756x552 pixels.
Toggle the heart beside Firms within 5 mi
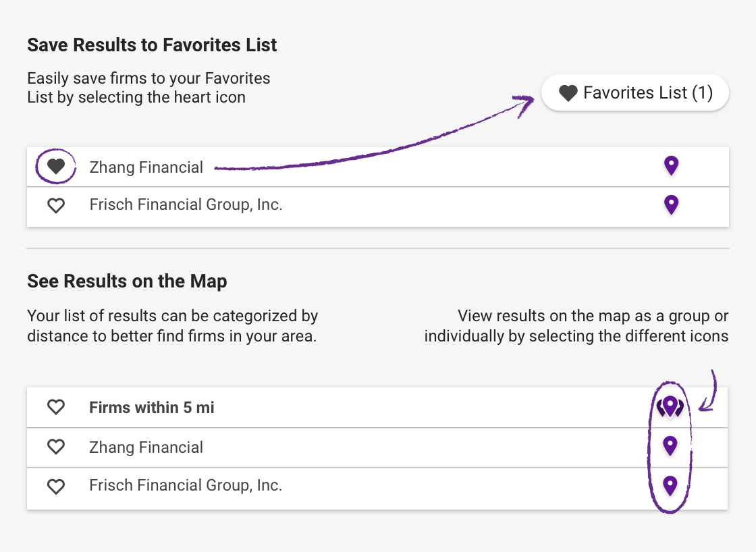(x=56, y=407)
